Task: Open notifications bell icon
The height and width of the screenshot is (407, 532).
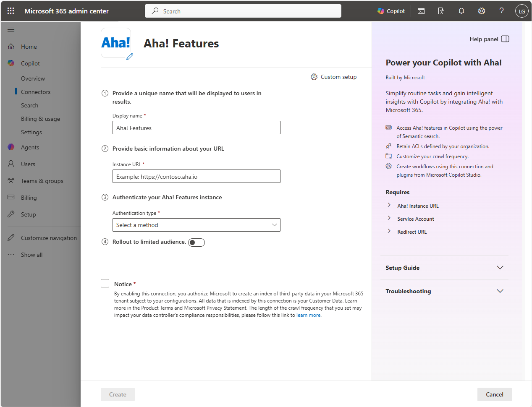Action: click(x=461, y=11)
